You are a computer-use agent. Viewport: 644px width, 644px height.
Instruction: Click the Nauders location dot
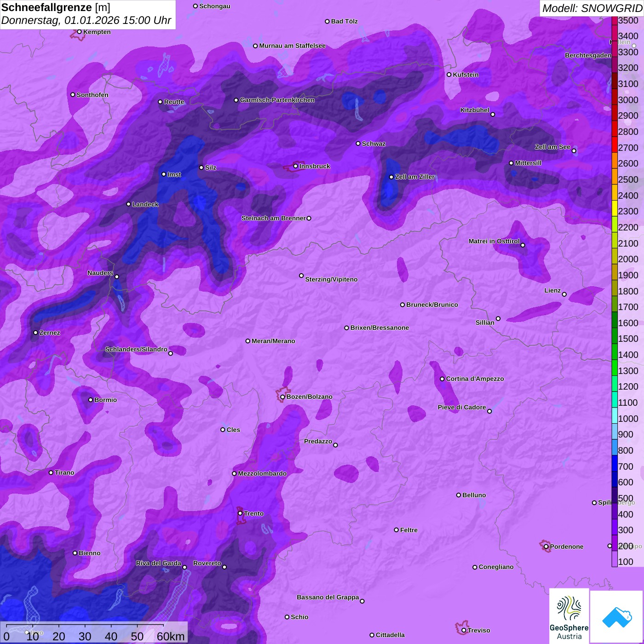click(x=117, y=276)
